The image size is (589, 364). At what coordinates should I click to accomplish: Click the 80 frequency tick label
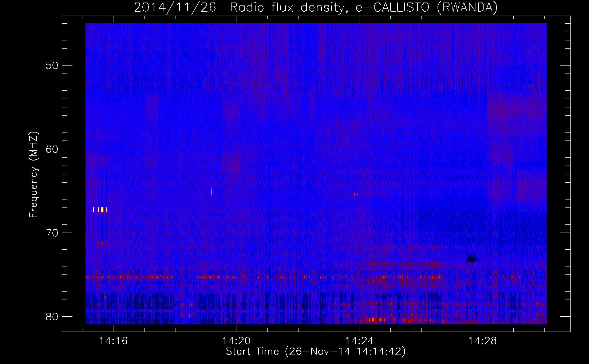52,317
